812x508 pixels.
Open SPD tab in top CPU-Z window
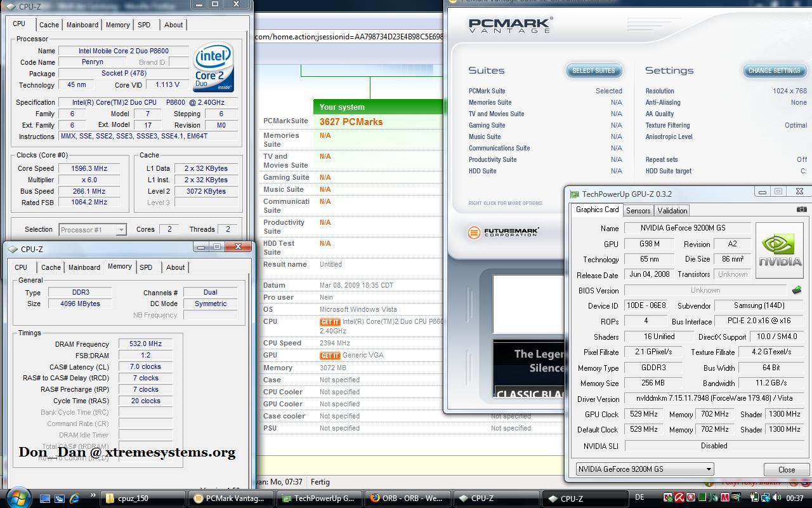[144, 25]
